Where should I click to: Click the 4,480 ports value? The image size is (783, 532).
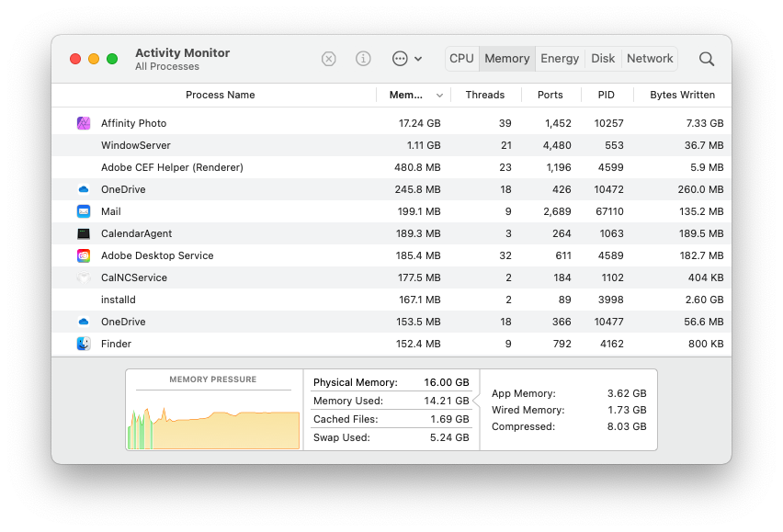557,145
